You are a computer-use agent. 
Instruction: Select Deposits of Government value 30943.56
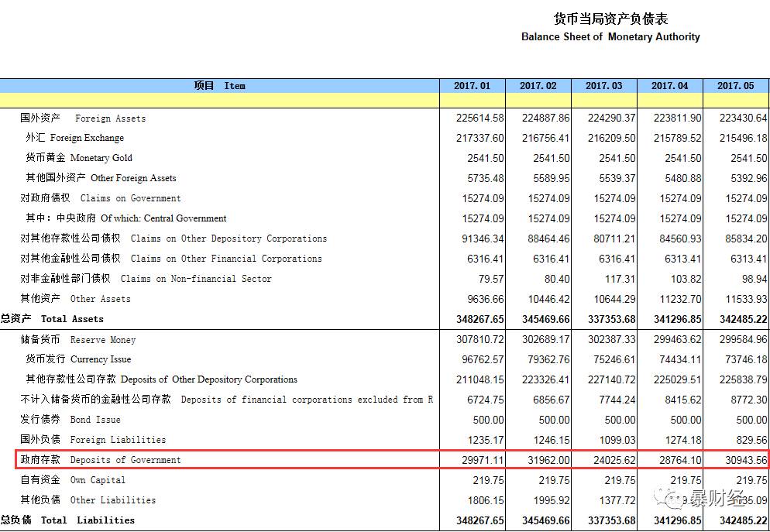(746, 460)
